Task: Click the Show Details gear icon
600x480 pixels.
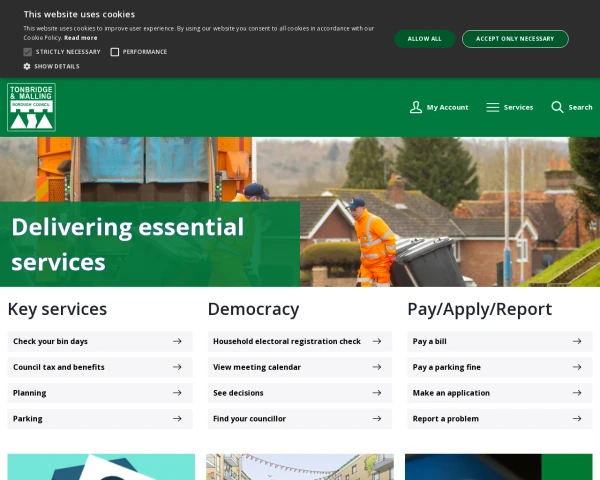Action: [27, 66]
